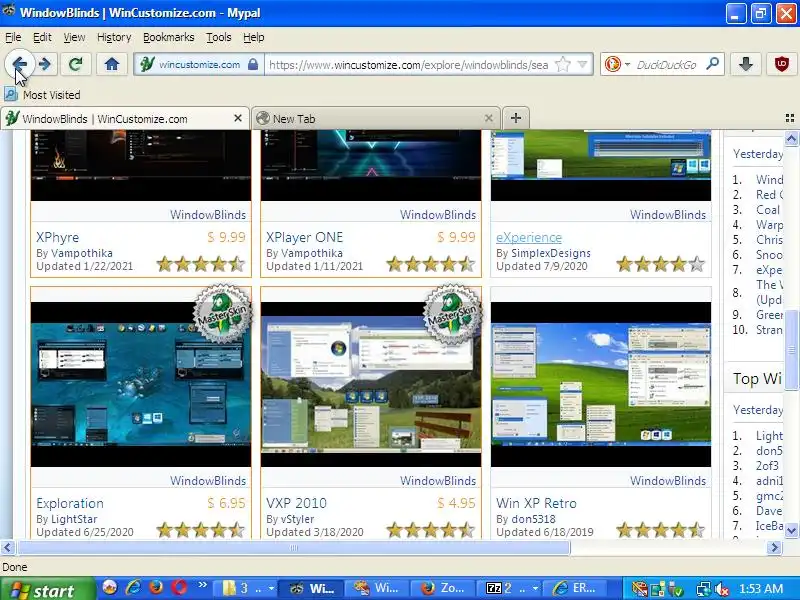Click the star rating for VXP 2010
Viewport: 800px width, 600px height.
click(x=431, y=530)
